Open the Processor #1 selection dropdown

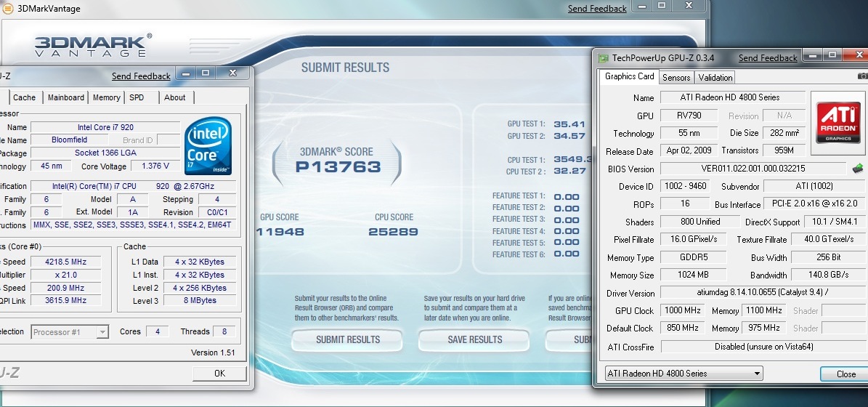pyautogui.click(x=69, y=331)
